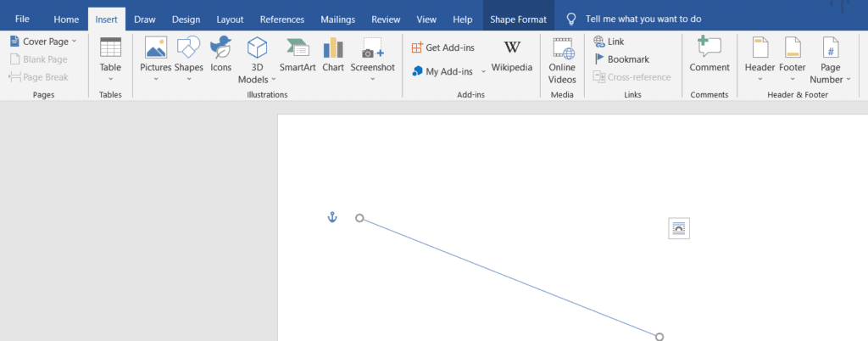Expand the 3D Models dropdown
868x341 pixels.
273,80
